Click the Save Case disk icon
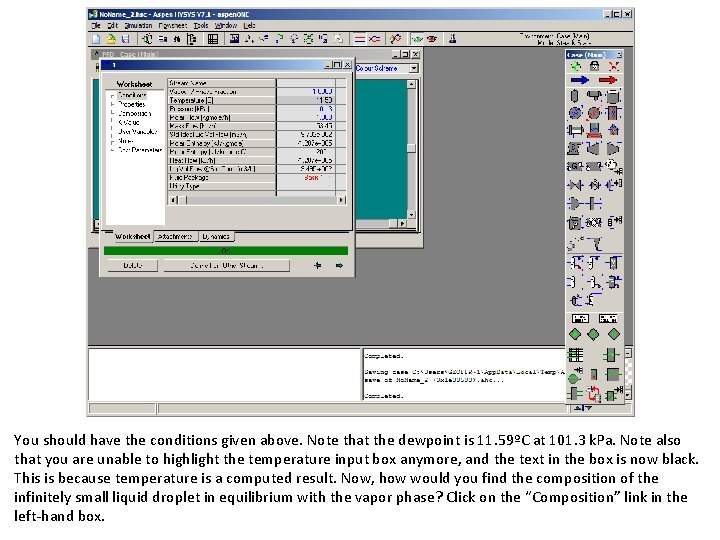The width and height of the screenshot is (720, 540). pos(126,39)
